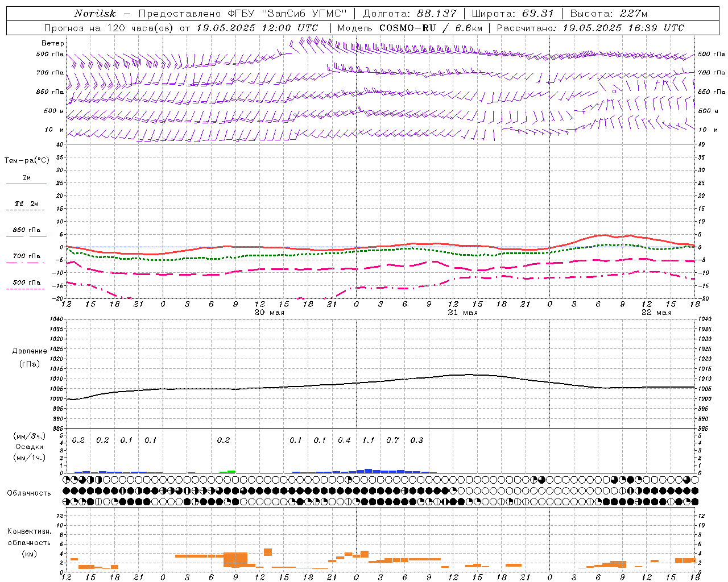728x582 pixels.
Task: Click the 0.7 precipitation amount value
Action: coord(392,440)
